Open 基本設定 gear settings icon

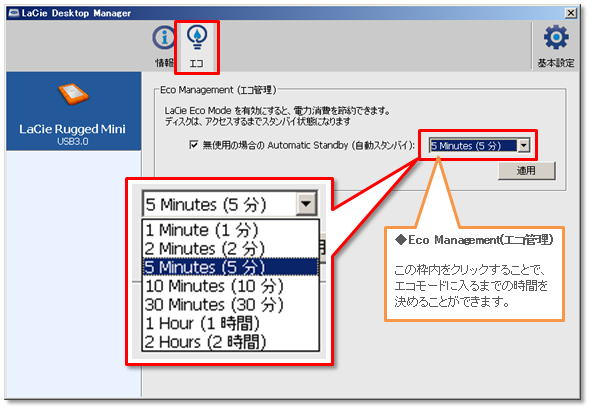pyautogui.click(x=556, y=37)
